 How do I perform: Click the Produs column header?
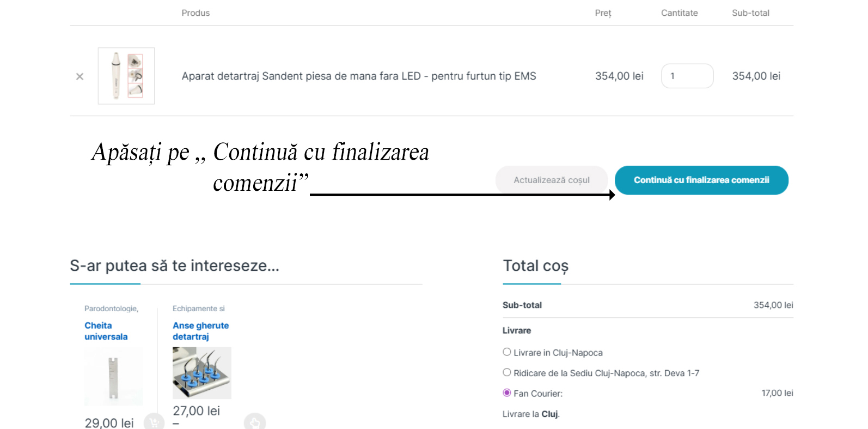tap(195, 13)
